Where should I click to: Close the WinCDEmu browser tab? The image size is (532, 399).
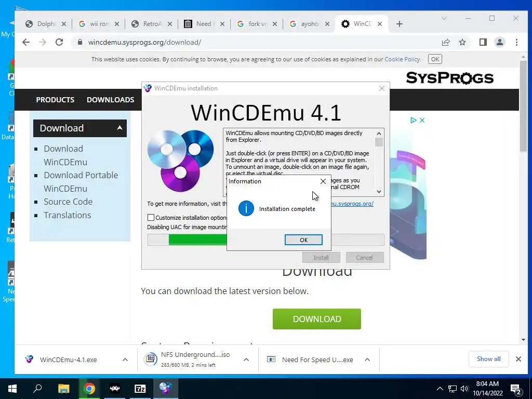point(380,24)
